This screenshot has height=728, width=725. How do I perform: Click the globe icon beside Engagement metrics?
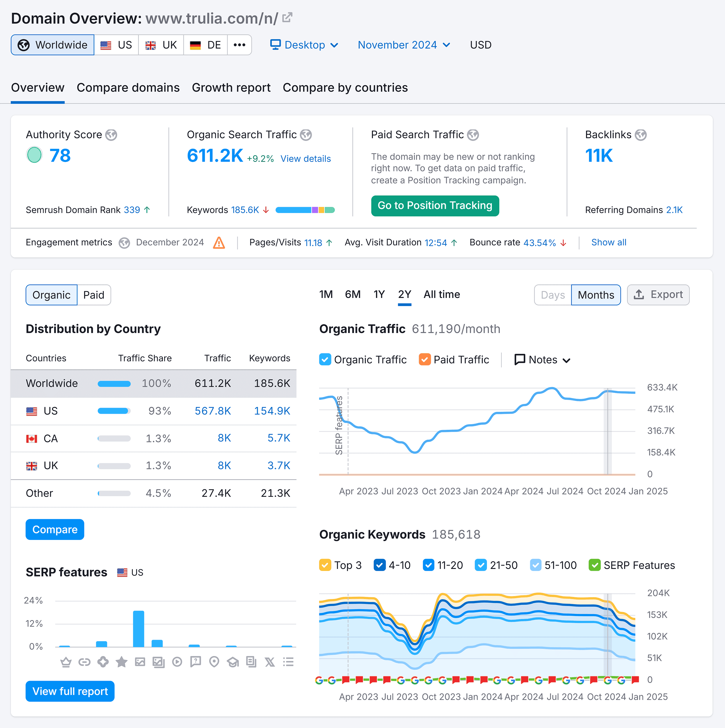coord(124,243)
